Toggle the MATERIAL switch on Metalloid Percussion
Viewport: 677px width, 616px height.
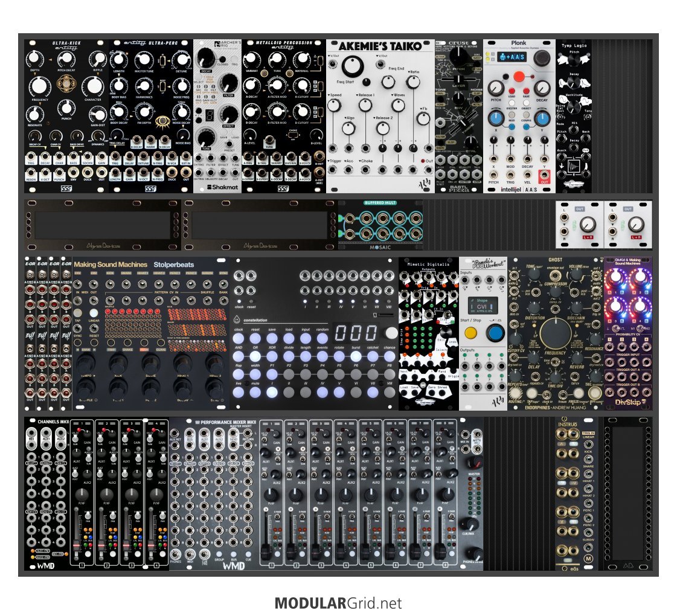pos(319,61)
